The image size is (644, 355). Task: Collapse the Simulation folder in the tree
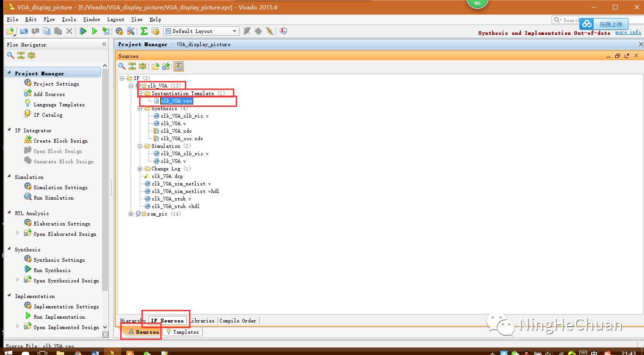140,146
